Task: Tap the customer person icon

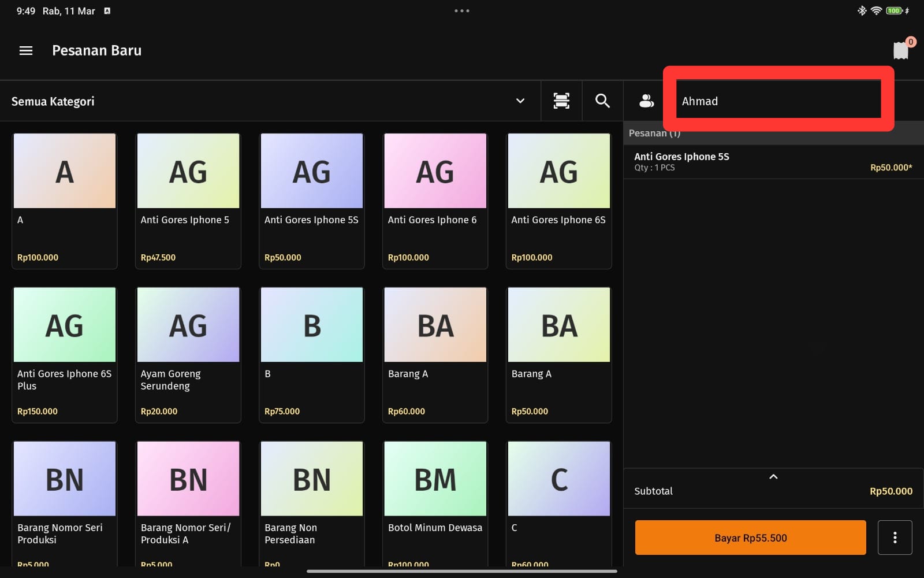Action: [646, 101]
